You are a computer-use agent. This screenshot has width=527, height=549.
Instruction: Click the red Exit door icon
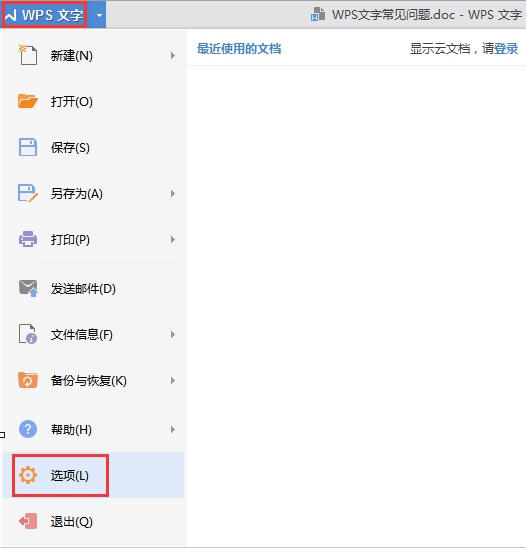[x=28, y=521]
